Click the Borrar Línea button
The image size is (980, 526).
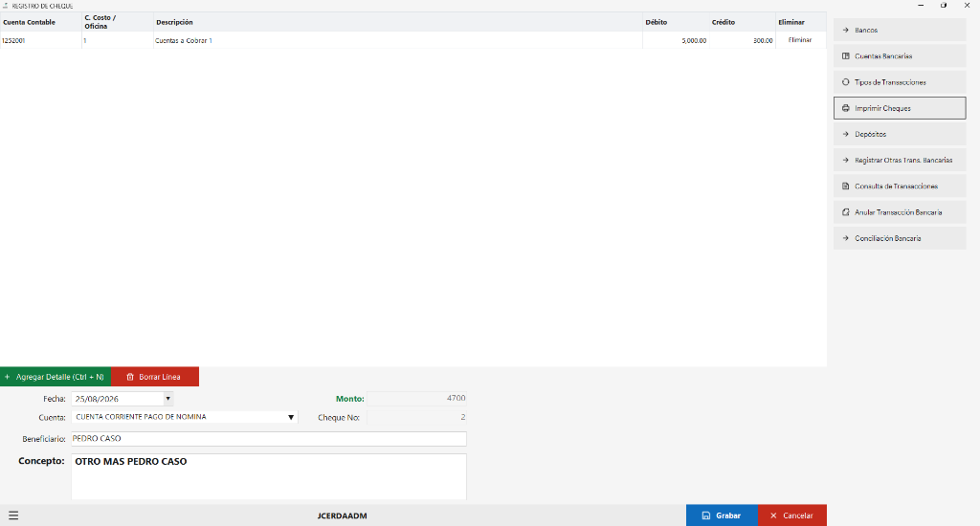155,377
